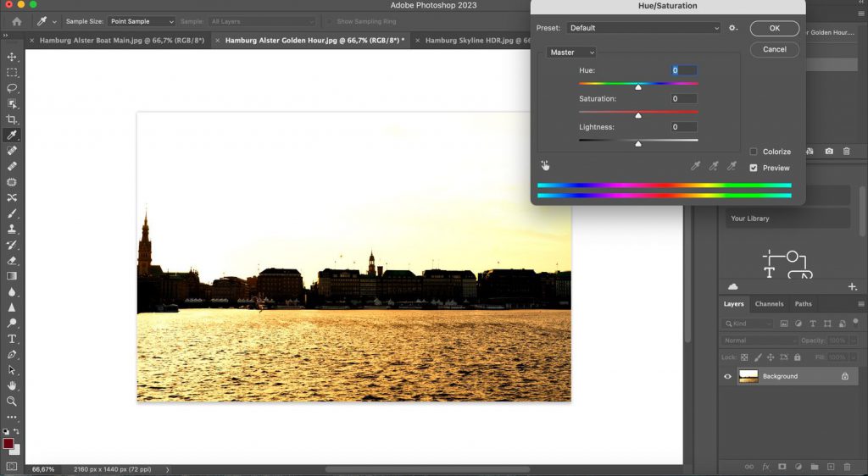The image size is (868, 476).
Task: Click the Home icon in options bar
Action: click(17, 21)
